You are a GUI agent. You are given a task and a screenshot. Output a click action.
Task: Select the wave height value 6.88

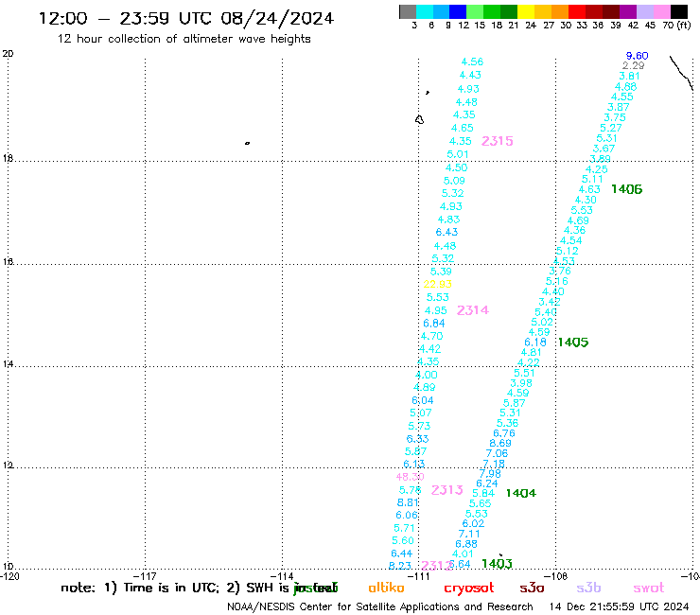click(466, 544)
